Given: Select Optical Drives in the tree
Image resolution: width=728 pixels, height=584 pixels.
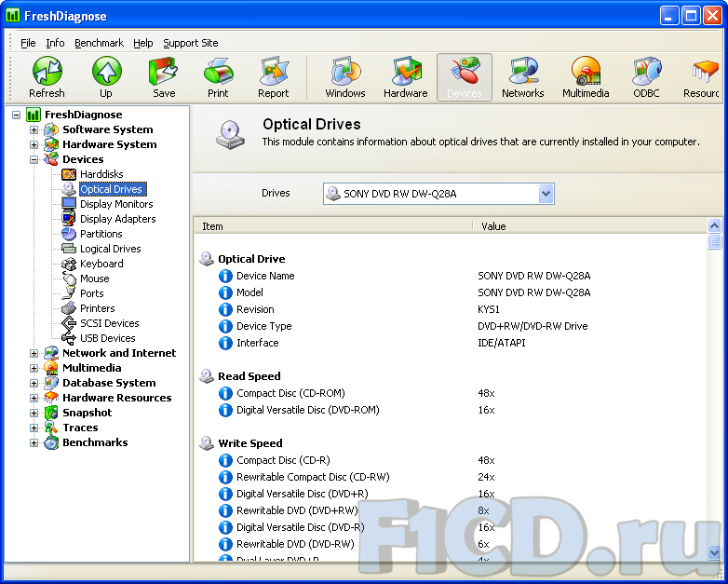Looking at the screenshot, I should point(111,189).
